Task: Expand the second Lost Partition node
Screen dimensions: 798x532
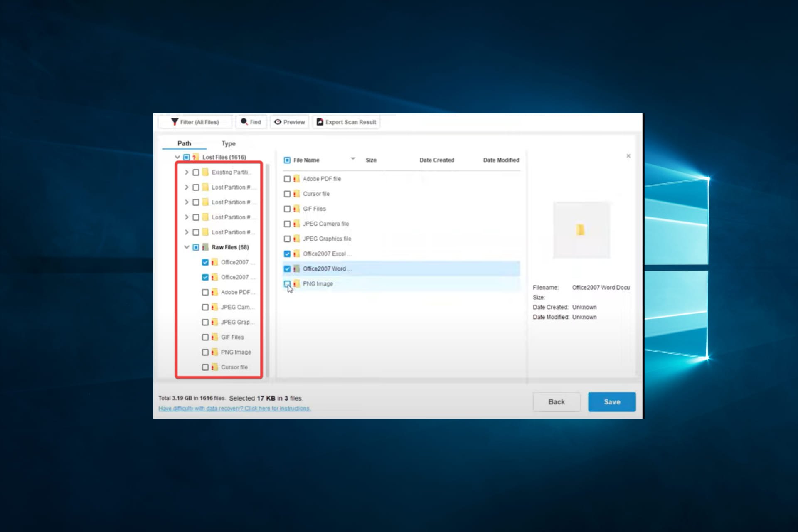Action: pos(187,202)
